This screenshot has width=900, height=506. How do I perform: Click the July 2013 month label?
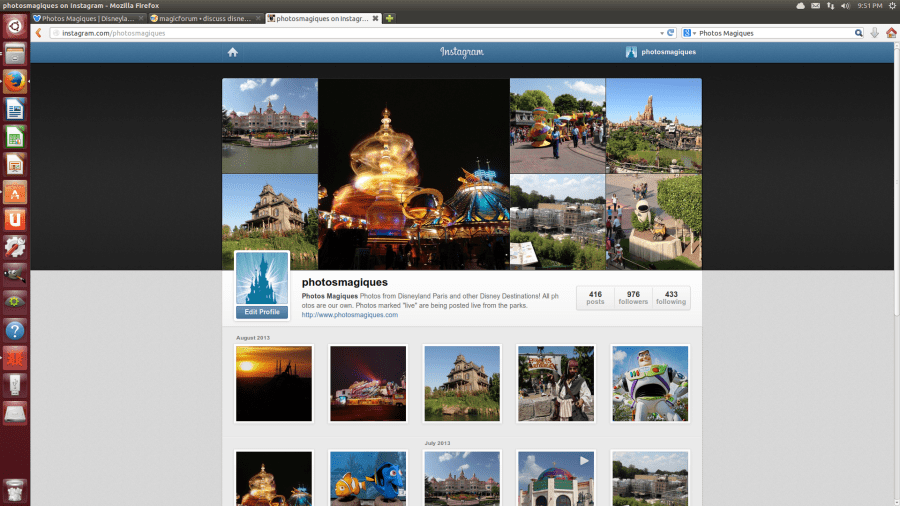click(437, 443)
